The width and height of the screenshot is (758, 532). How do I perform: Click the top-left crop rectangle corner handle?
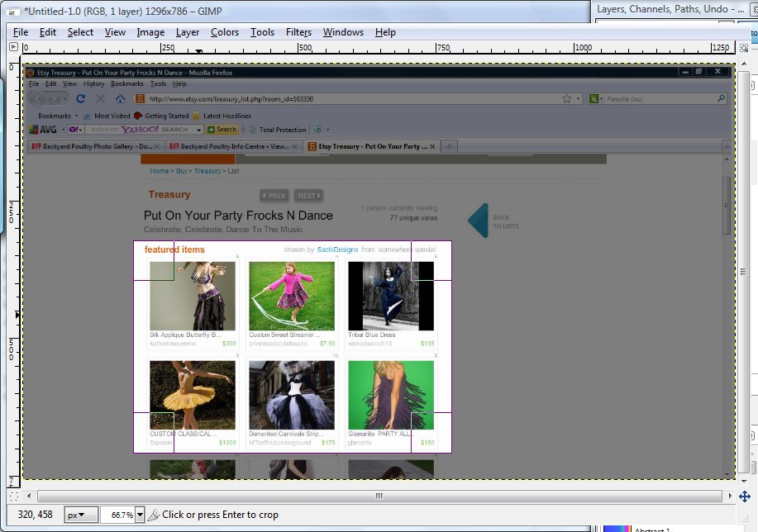[x=154, y=260]
